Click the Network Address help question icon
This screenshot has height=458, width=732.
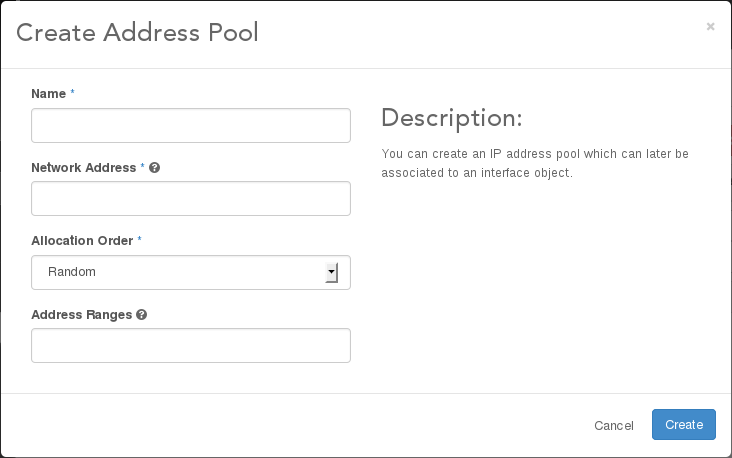tap(154, 168)
